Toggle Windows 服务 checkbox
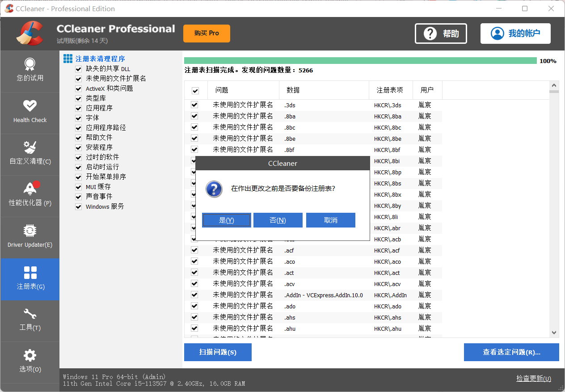Viewport: 565px width, 392px height. click(x=78, y=207)
